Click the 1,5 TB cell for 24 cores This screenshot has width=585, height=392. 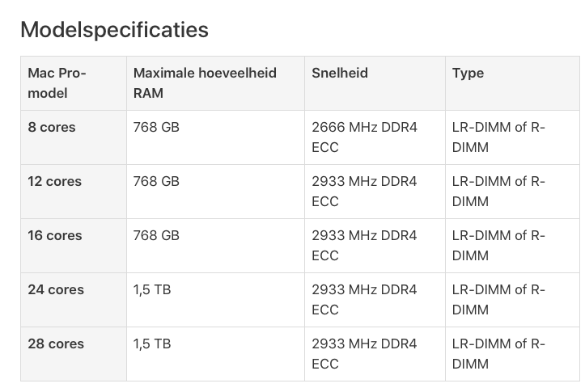pyautogui.click(x=152, y=289)
